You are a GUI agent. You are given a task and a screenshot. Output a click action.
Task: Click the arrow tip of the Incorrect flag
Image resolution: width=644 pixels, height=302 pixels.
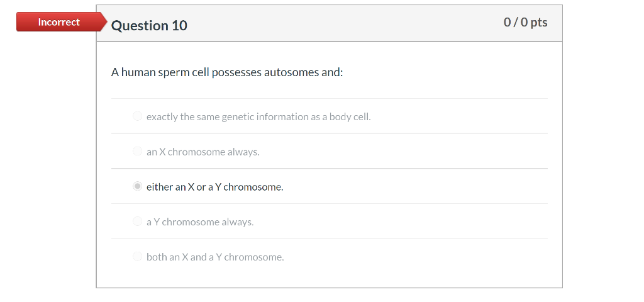tap(104, 22)
